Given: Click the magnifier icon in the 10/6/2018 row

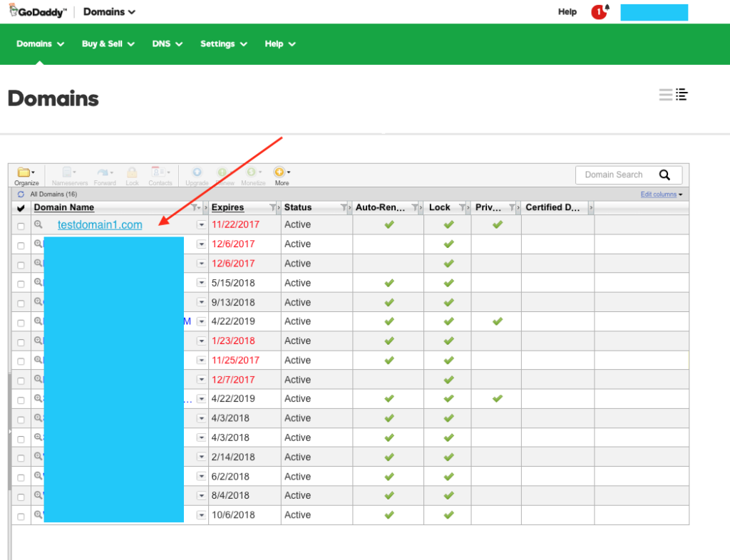Looking at the screenshot, I should point(38,514).
